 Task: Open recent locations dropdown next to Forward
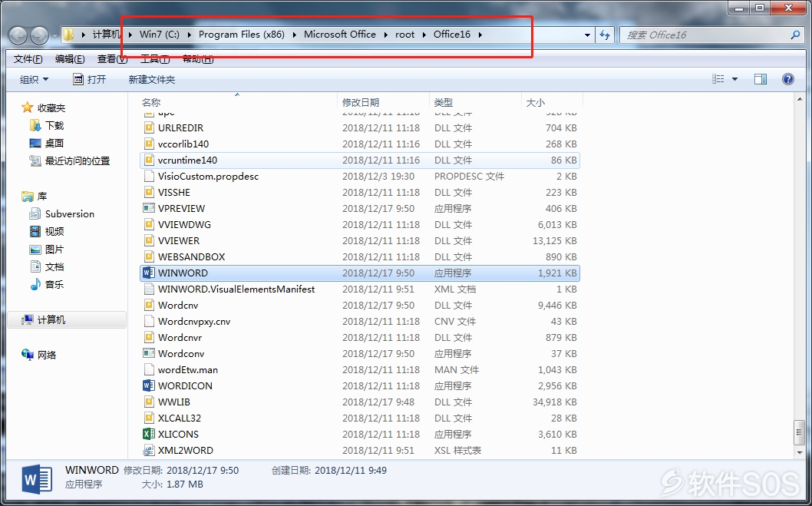pyautogui.click(x=55, y=36)
